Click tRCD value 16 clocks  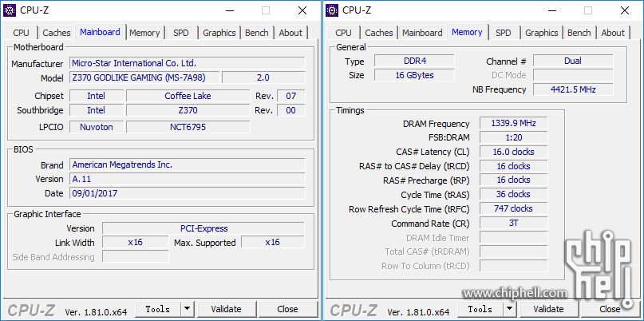pyautogui.click(x=513, y=166)
